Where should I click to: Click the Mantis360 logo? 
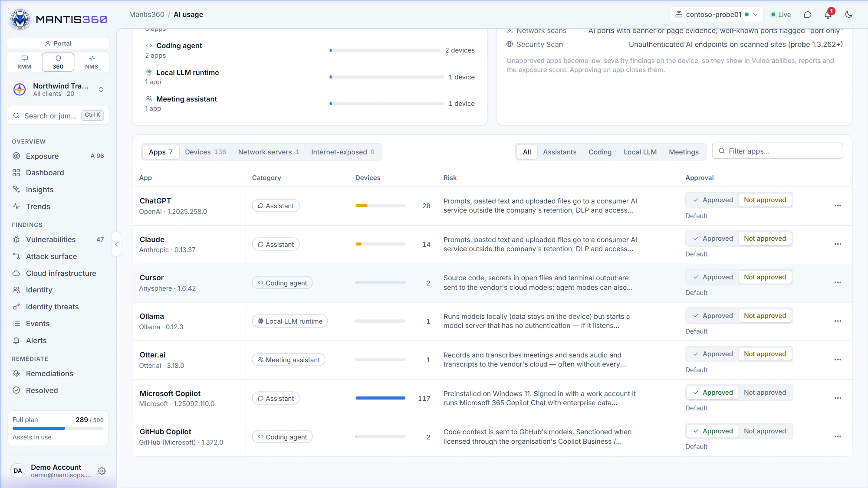[58, 19]
